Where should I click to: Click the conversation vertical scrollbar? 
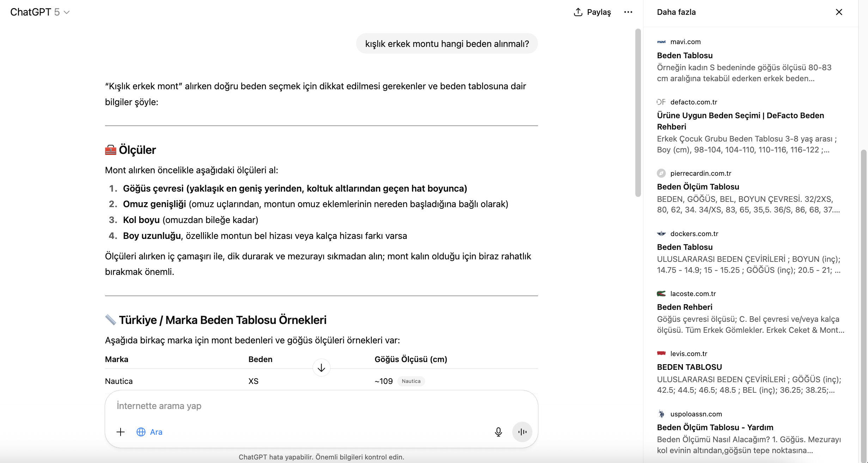pyautogui.click(x=638, y=113)
